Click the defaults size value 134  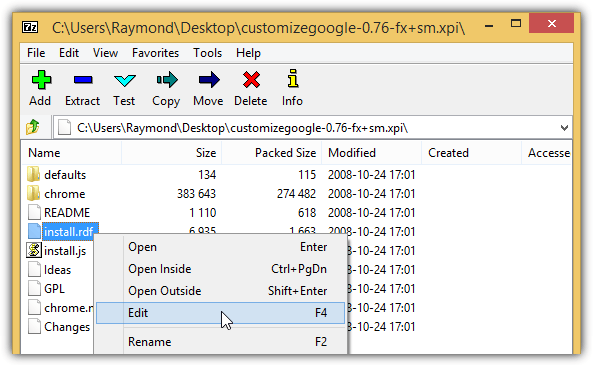207,175
